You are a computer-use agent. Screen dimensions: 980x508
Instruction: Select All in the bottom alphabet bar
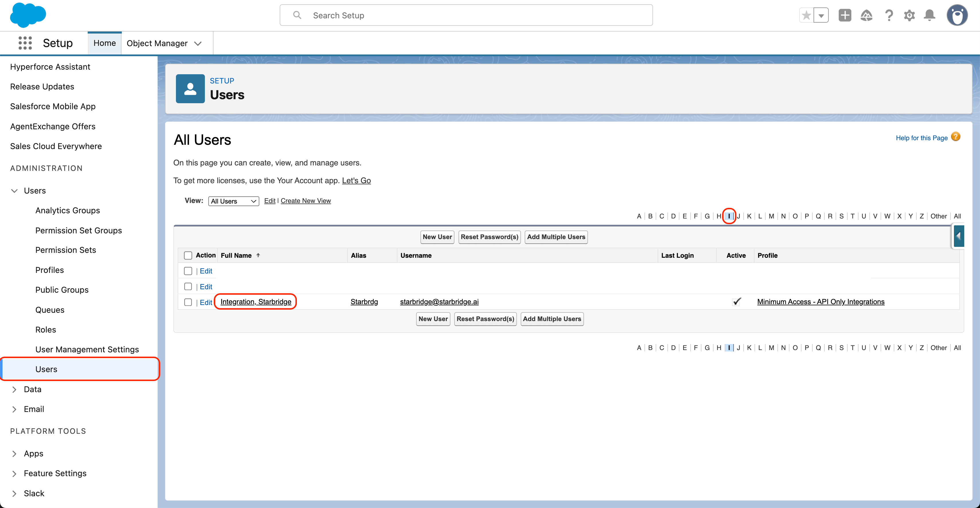point(957,348)
